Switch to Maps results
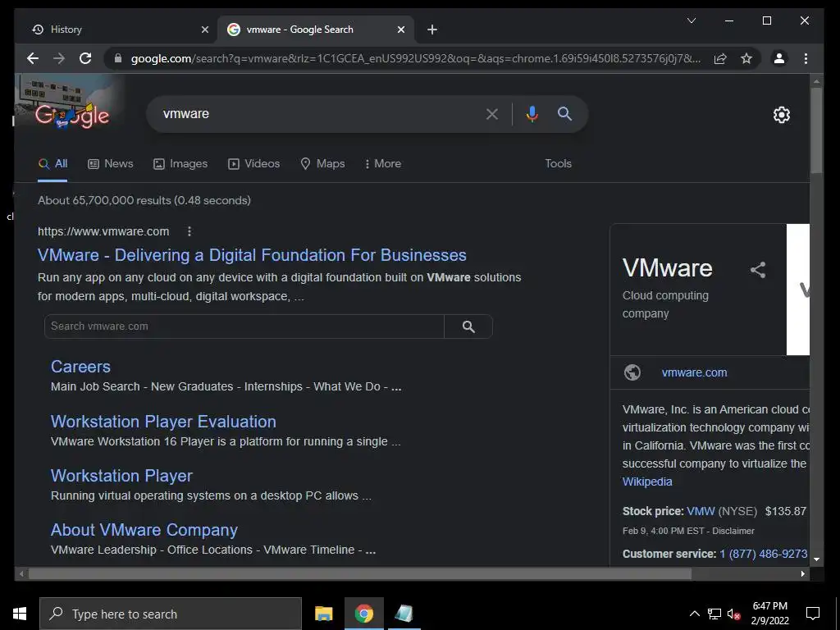The width and height of the screenshot is (840, 630). 322,164
